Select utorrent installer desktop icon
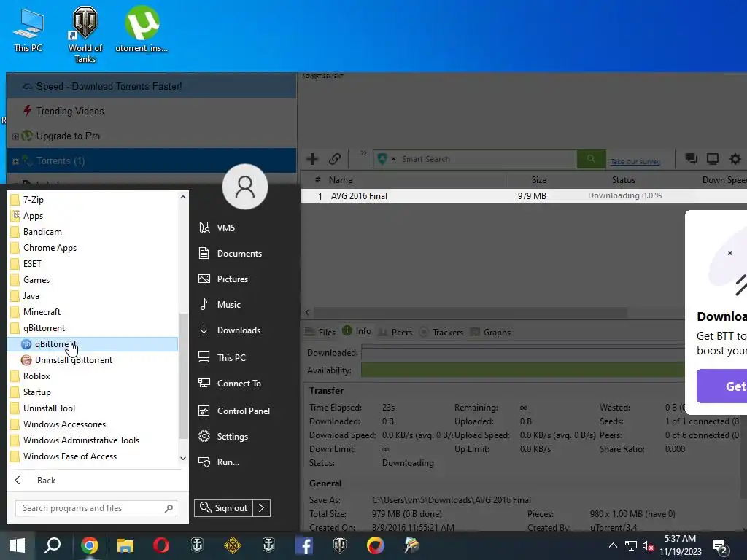This screenshot has height=560, width=747. tap(142, 29)
